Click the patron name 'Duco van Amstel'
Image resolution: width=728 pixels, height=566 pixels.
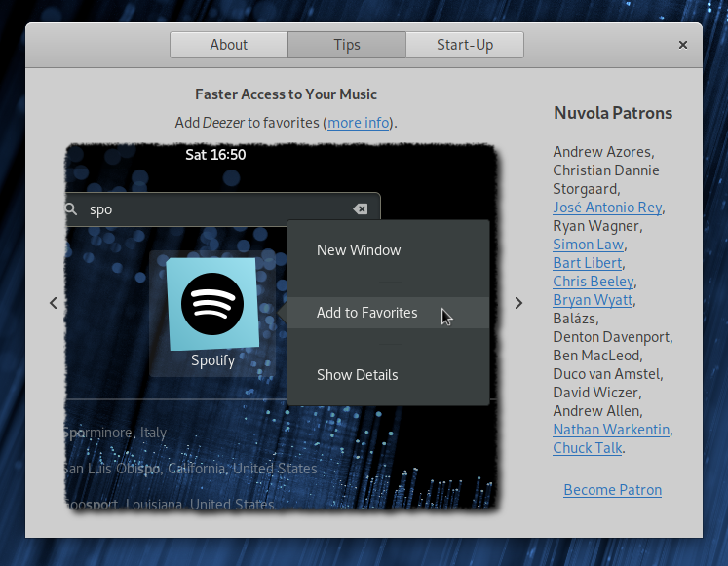[606, 374]
